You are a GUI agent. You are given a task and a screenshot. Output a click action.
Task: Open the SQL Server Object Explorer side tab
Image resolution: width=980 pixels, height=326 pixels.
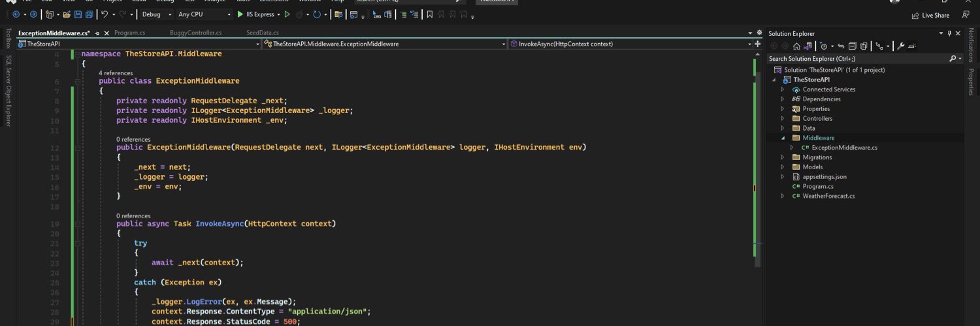(8, 91)
